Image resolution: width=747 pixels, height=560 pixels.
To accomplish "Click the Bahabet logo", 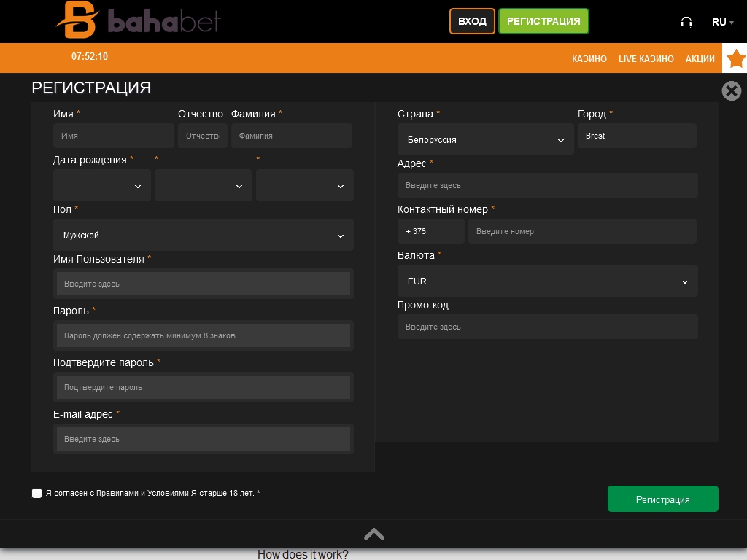I will click(x=138, y=20).
